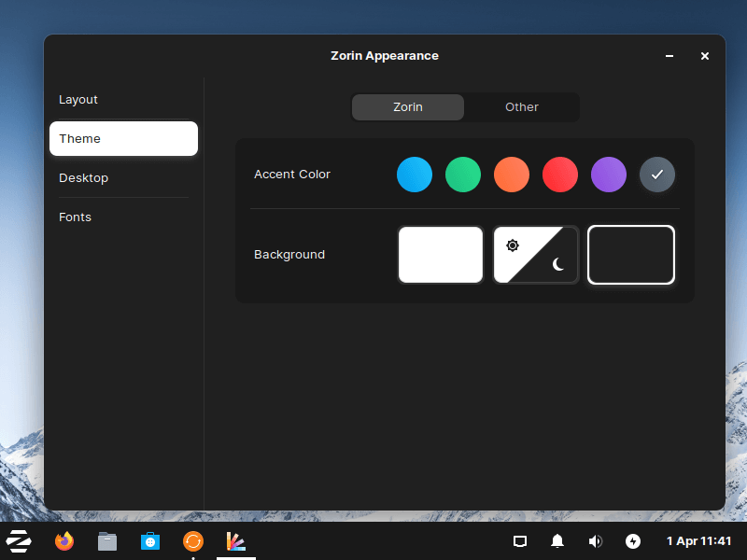Switch to the Other tab
The width and height of the screenshot is (747, 560).
(x=522, y=107)
